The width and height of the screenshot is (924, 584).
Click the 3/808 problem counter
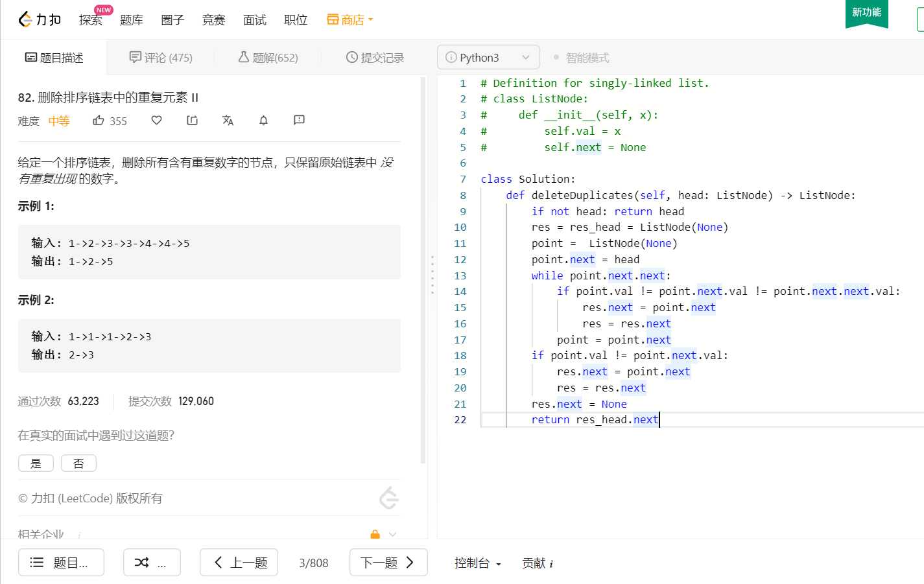(314, 563)
